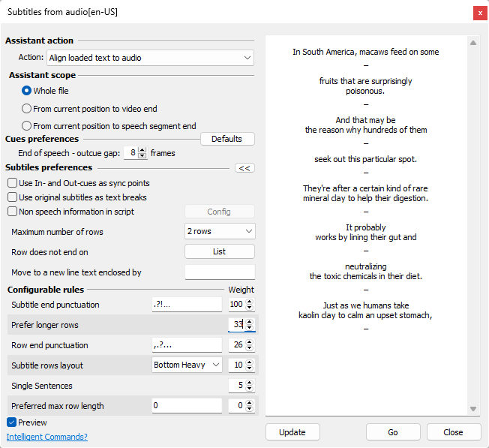This screenshot has width=489, height=448.
Task: Expand the Maximum number of rows dropdown
Action: (x=219, y=231)
